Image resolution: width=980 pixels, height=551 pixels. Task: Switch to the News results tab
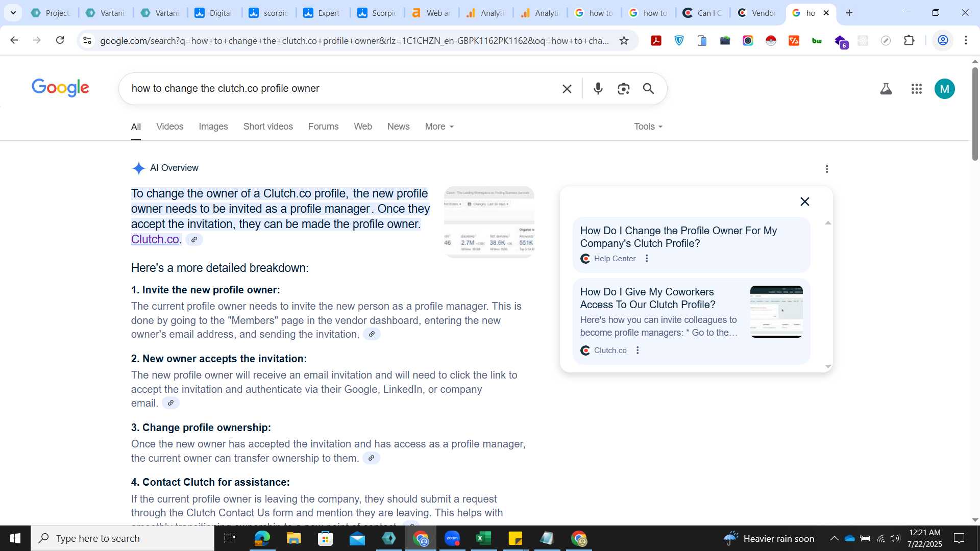[398, 127]
